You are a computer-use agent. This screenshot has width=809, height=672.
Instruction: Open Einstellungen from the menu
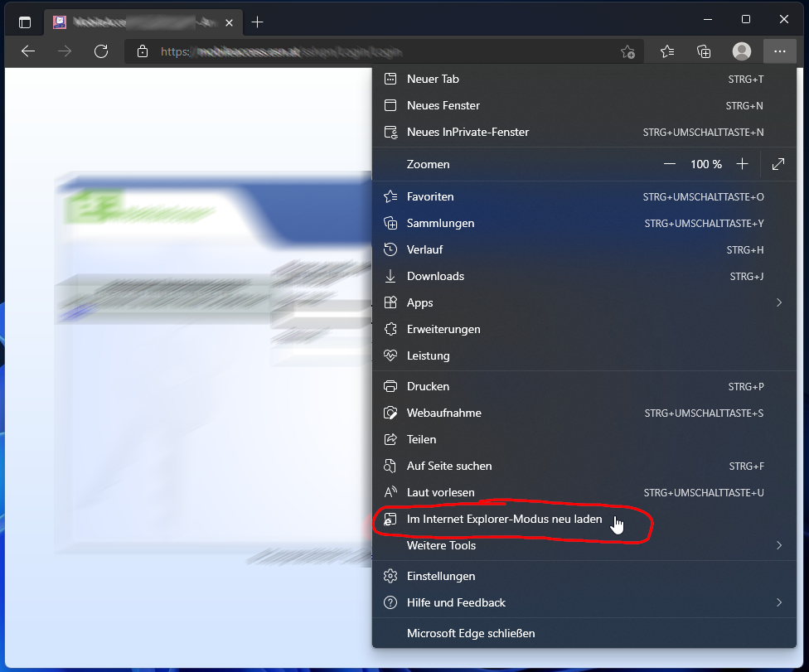441,576
